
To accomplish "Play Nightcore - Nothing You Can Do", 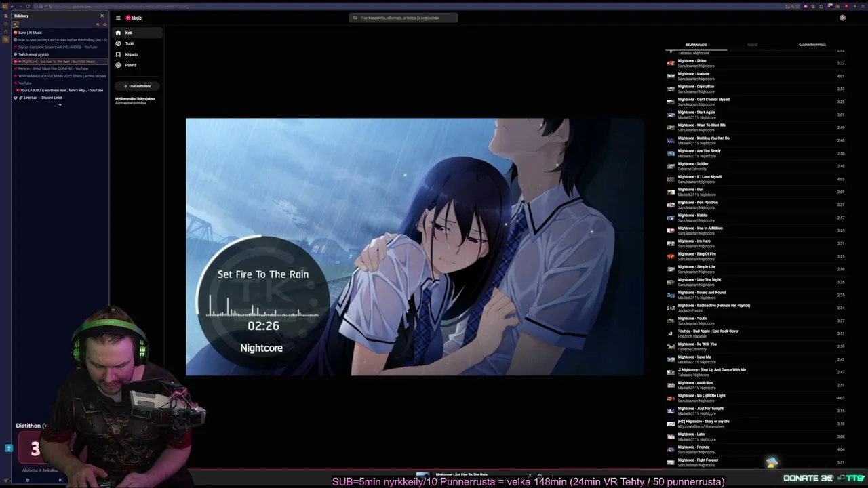I will (756, 140).
